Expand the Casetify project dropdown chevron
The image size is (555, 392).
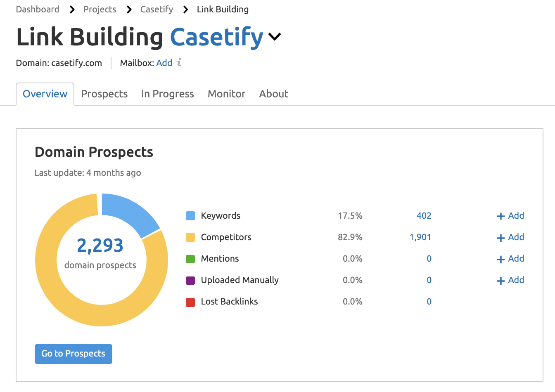tap(275, 37)
